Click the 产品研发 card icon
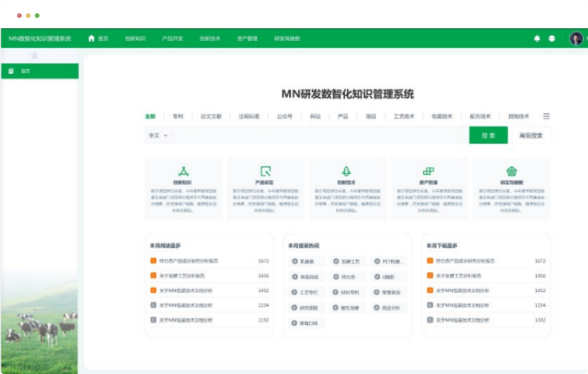The height and width of the screenshot is (374, 588). (x=265, y=171)
